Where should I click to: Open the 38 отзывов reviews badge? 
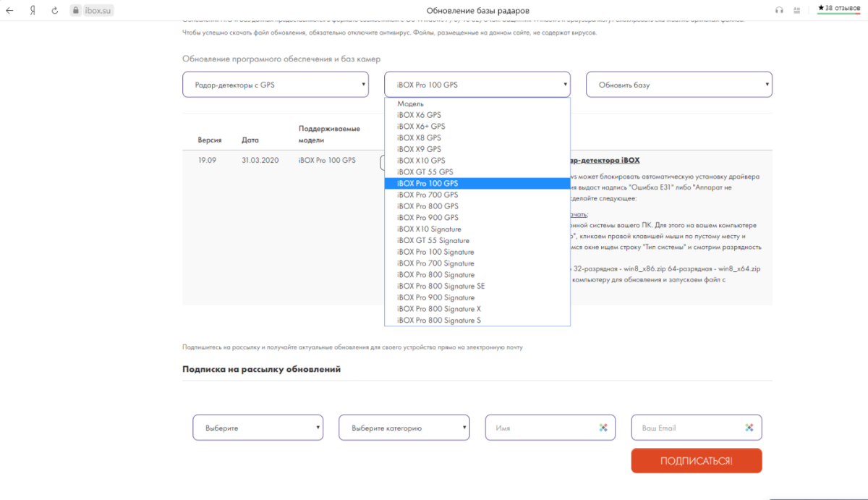click(x=839, y=9)
